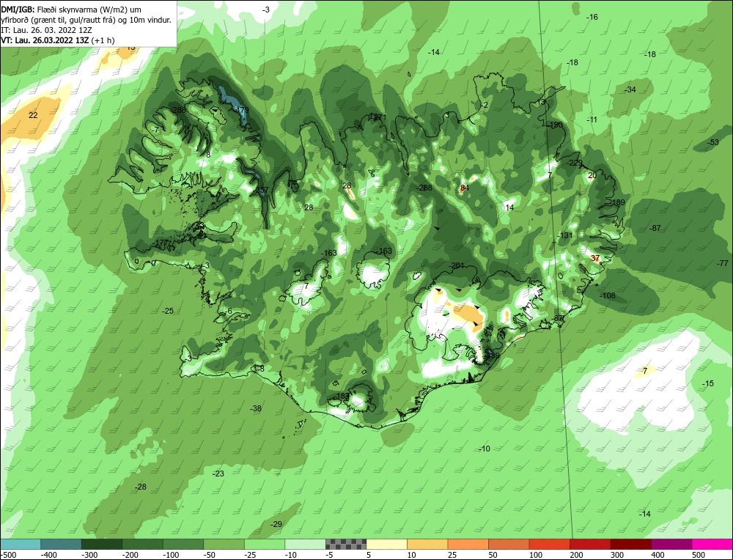Click the '50' legend label
733x560 pixels.
493,555
